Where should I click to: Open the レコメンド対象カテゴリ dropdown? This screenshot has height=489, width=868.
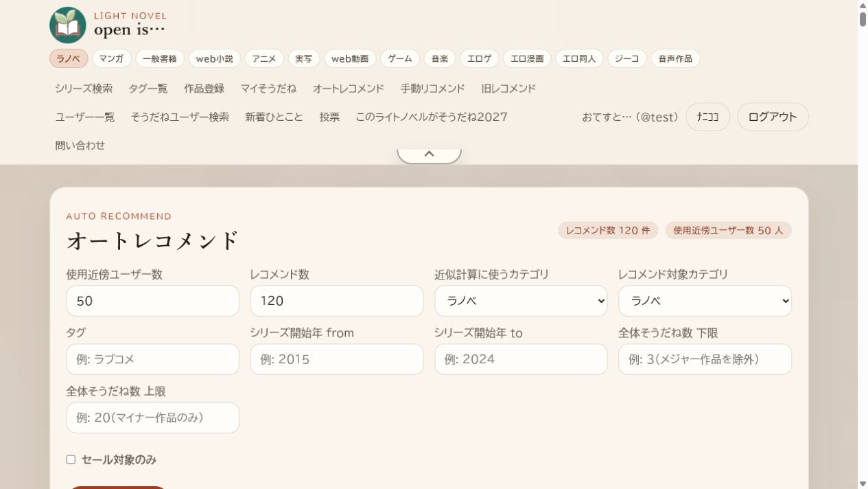pyautogui.click(x=705, y=301)
